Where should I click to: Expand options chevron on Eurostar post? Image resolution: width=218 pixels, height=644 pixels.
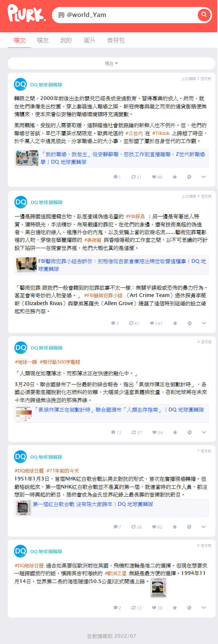[x=204, y=608]
